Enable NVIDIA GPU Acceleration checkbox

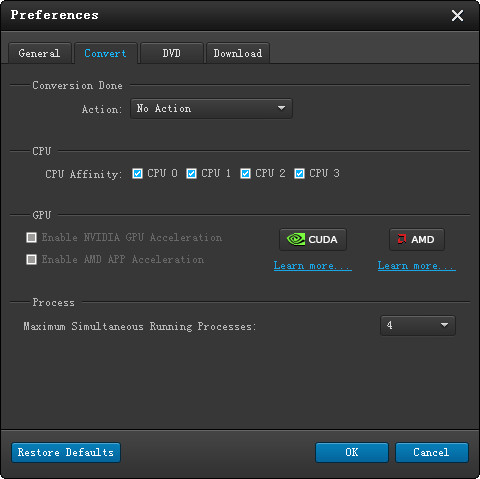32,238
